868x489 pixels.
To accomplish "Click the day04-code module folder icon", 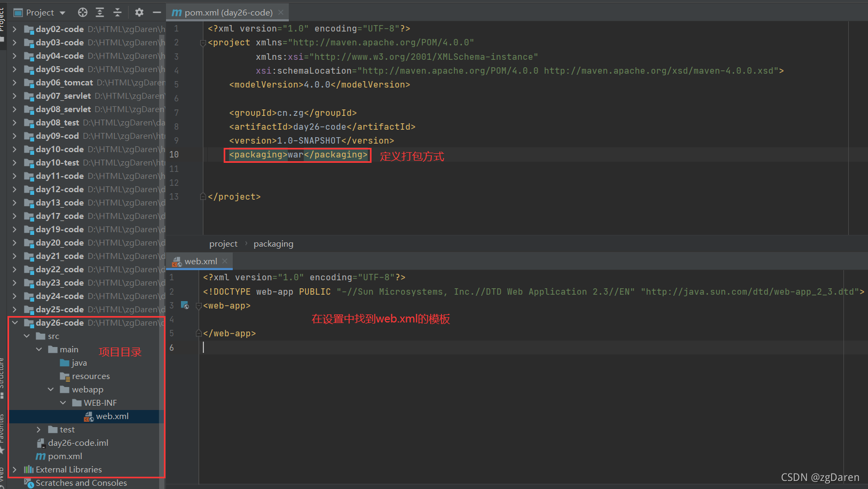I will click(x=29, y=56).
